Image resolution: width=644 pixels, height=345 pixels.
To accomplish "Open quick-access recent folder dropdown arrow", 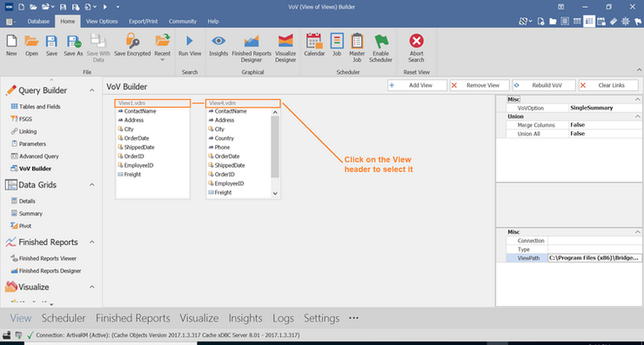I will point(53,7).
